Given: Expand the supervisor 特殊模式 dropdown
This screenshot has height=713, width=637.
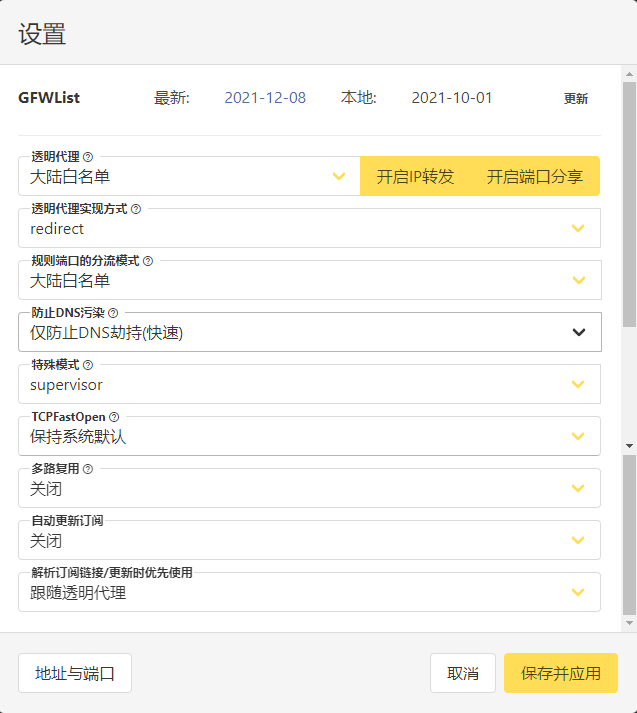Looking at the screenshot, I should (310, 384).
